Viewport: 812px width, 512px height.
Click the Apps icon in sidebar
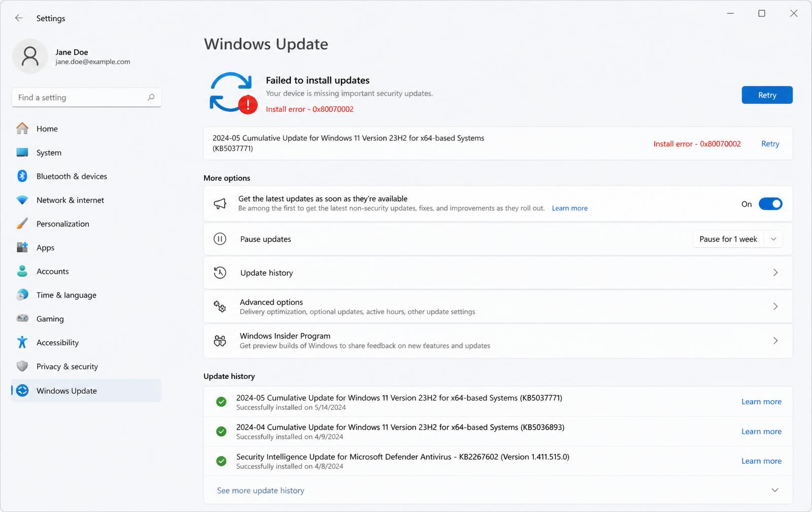click(x=22, y=247)
